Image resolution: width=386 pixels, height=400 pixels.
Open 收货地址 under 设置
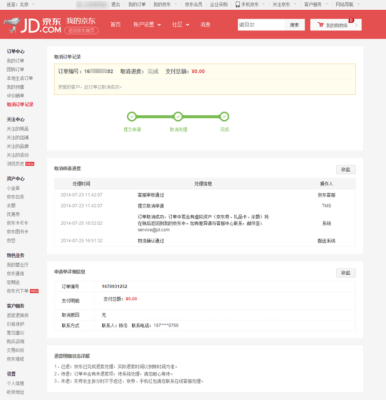15,392
